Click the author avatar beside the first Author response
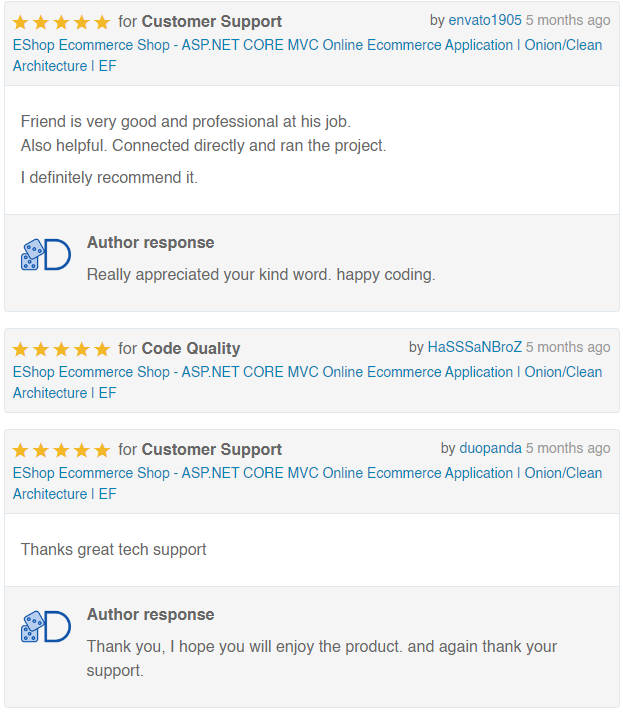Image resolution: width=623 pixels, height=713 pixels. click(45, 255)
